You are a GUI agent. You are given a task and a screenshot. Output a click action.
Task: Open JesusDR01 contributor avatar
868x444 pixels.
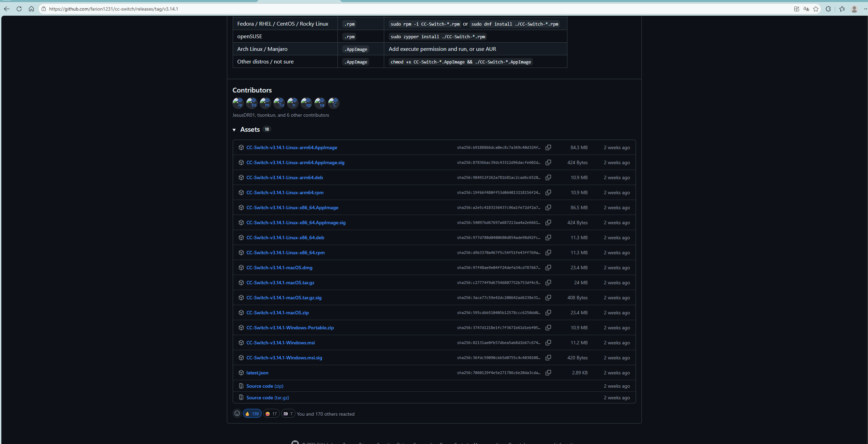pos(238,103)
